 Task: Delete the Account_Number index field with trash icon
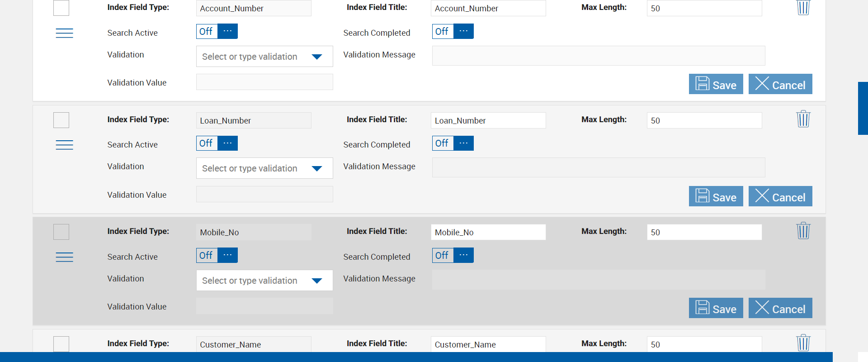point(803,7)
